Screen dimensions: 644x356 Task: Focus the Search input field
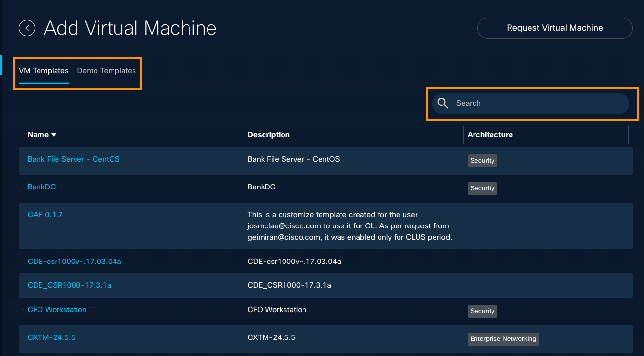click(x=530, y=103)
